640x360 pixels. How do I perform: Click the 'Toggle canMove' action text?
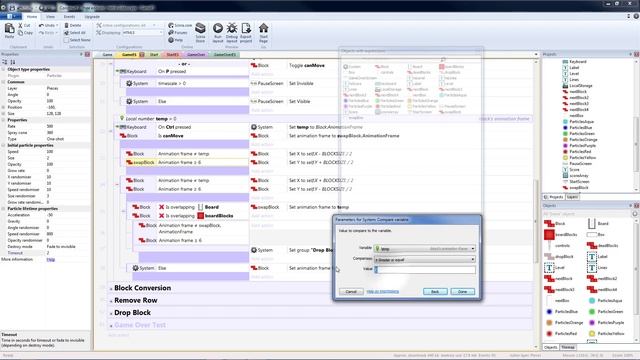click(307, 65)
